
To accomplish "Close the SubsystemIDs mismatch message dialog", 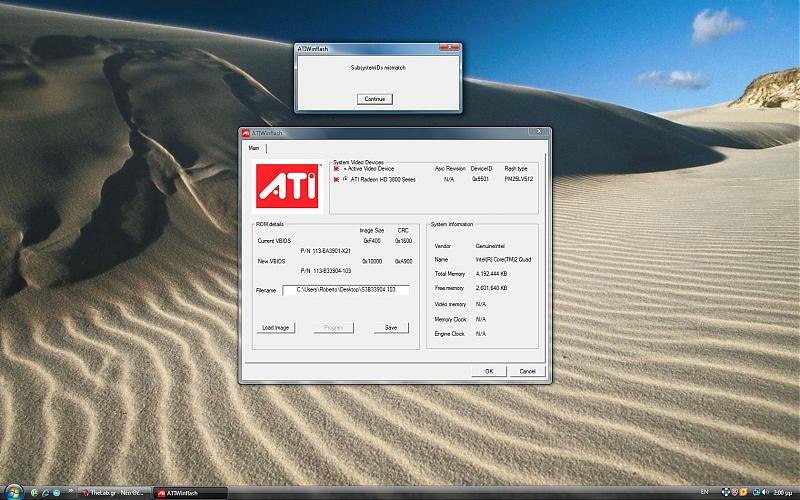I will click(449, 47).
